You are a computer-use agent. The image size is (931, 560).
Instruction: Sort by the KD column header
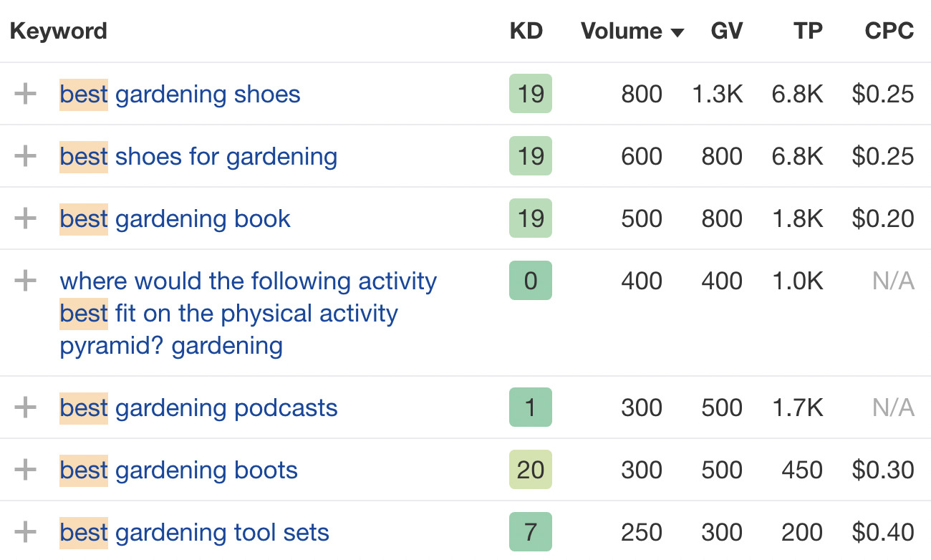point(526,31)
